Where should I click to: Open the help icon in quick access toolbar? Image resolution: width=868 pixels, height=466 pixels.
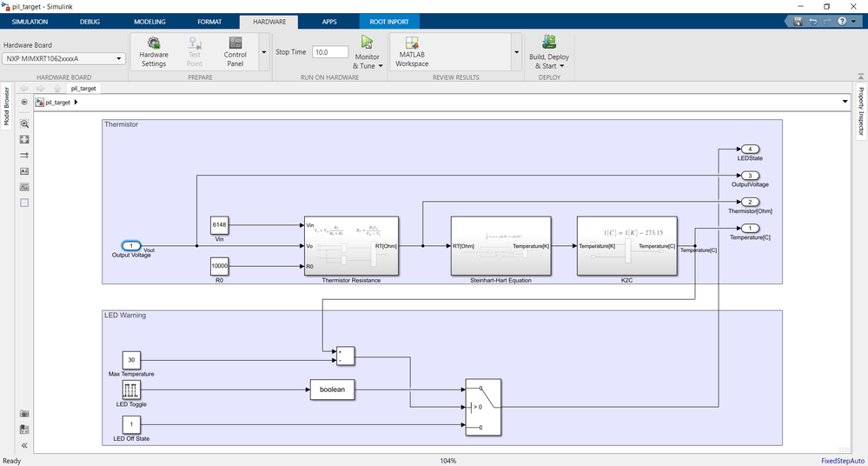coord(841,22)
